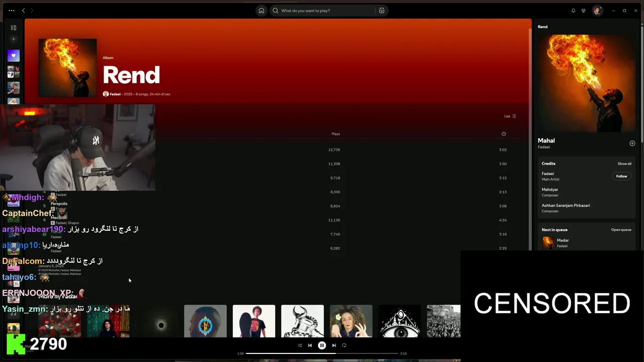Skip to the previous track

(310, 345)
